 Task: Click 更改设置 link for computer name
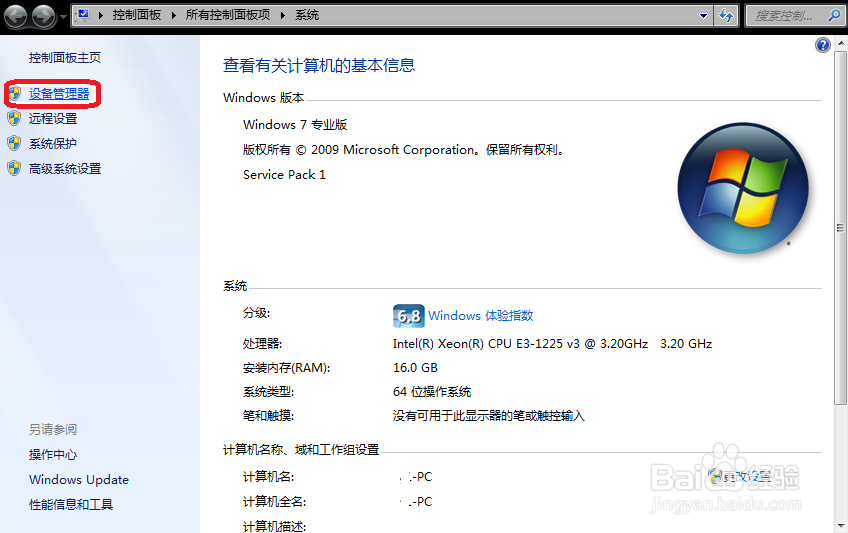click(x=747, y=476)
